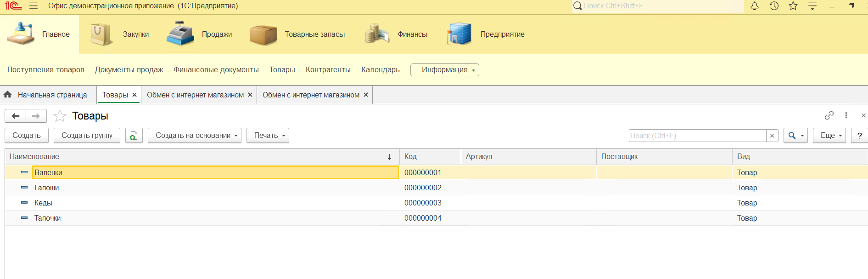
Task: Open the notifications bell icon
Action: (754, 6)
